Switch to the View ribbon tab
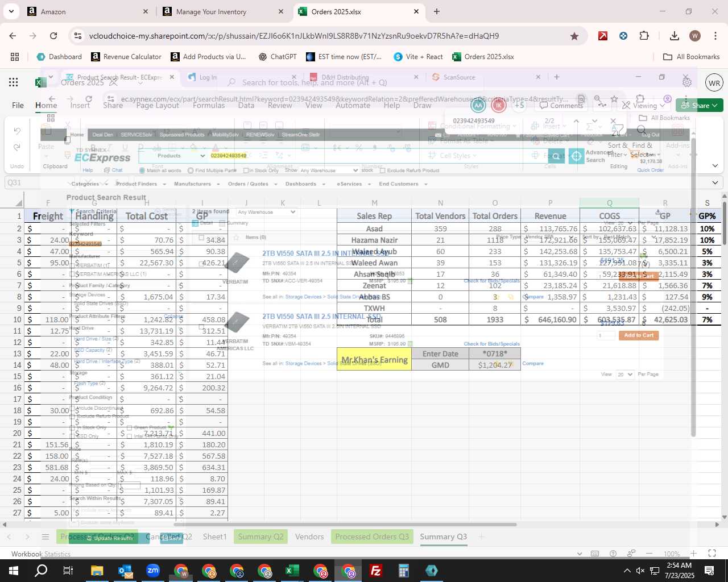This screenshot has width=728, height=582. [313, 105]
